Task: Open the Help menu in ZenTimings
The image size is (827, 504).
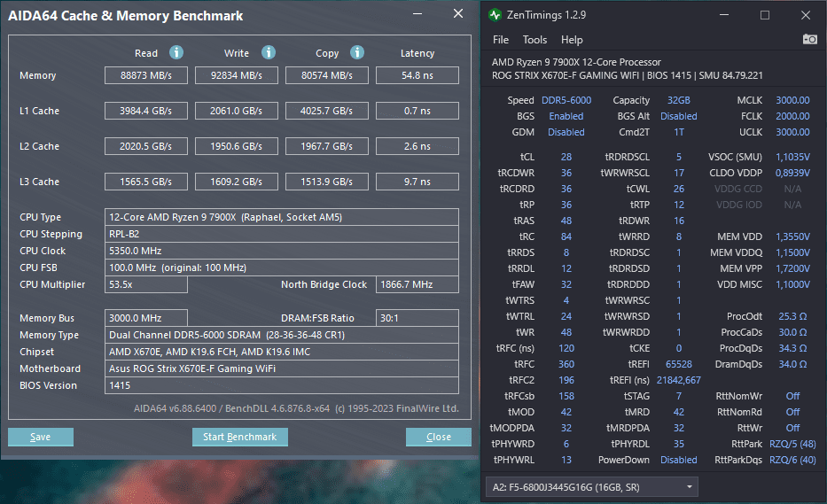Action: [x=572, y=40]
